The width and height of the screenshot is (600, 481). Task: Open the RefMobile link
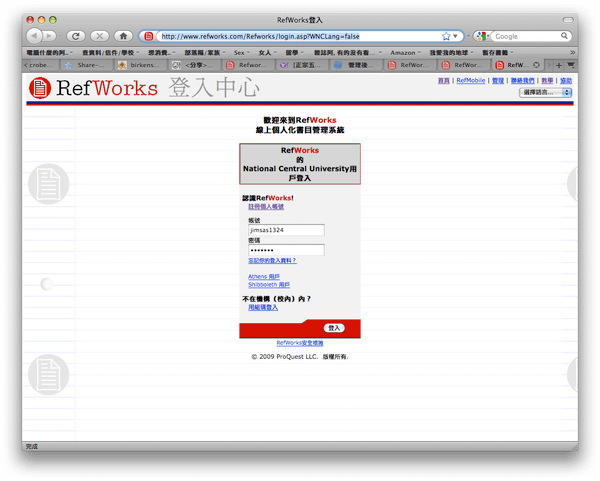click(470, 80)
